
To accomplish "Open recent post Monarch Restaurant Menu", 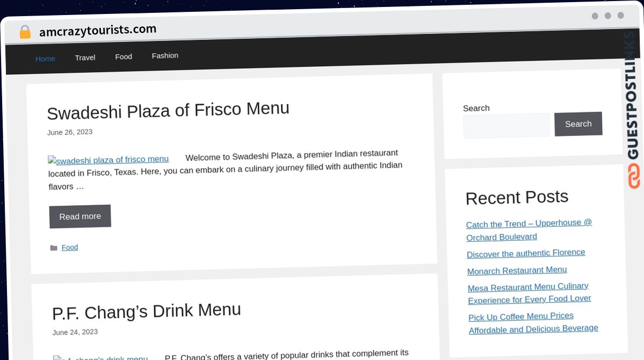I will click(517, 270).
